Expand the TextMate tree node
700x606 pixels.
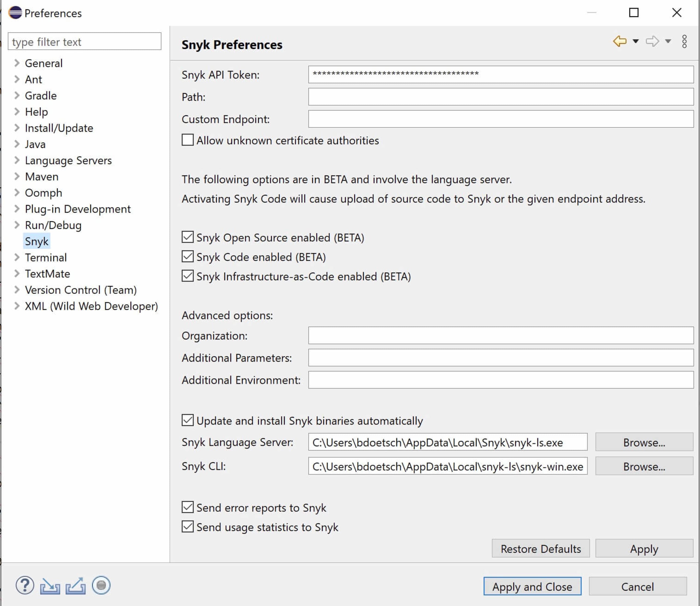click(17, 274)
